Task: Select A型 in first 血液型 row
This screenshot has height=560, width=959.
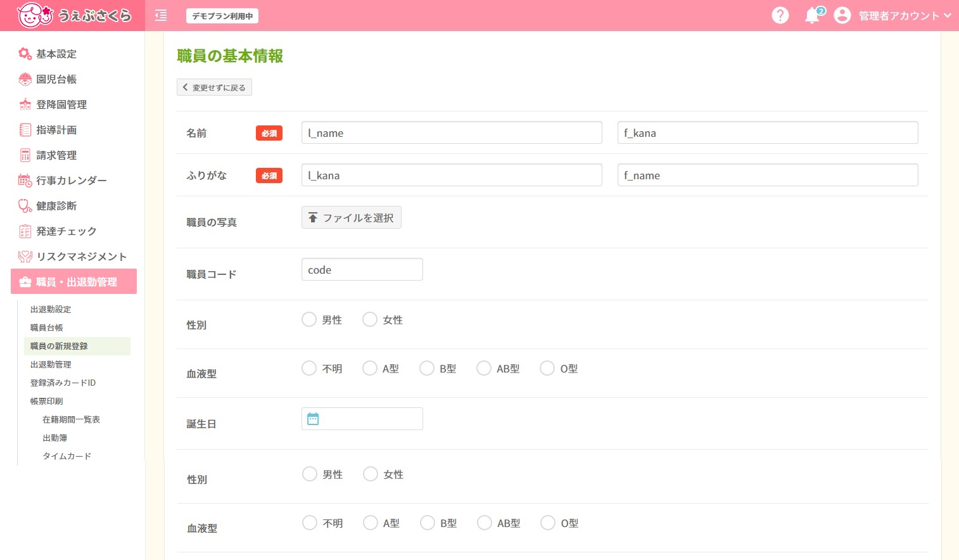Action: click(x=370, y=368)
